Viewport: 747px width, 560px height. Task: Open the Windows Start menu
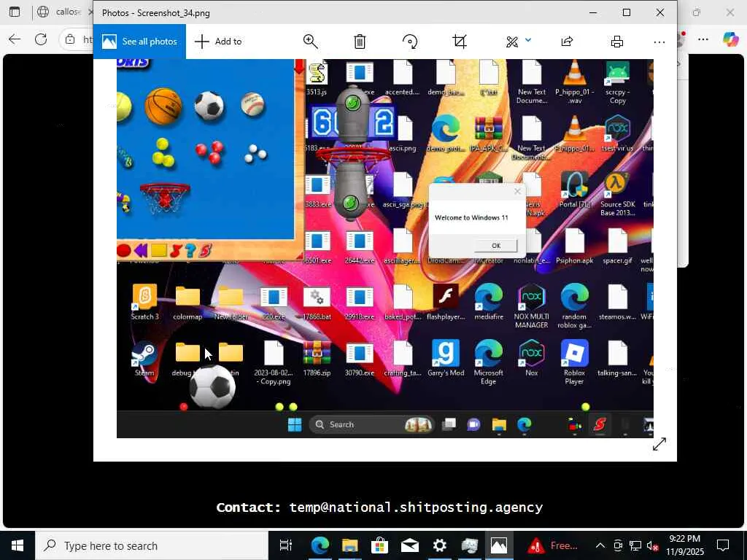click(18, 545)
